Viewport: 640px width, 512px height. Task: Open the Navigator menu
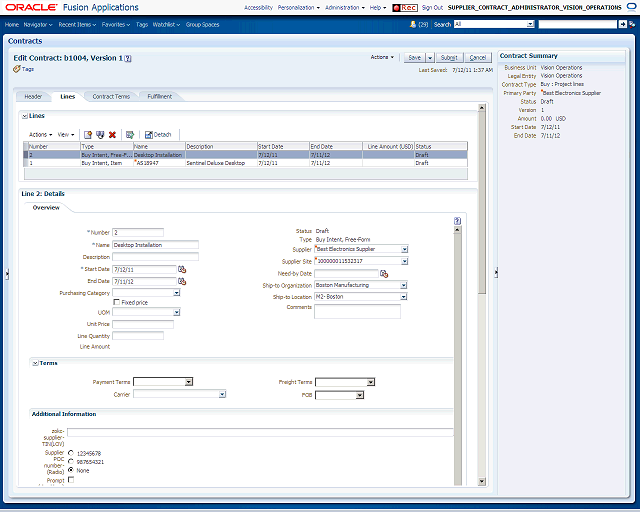tap(38, 24)
